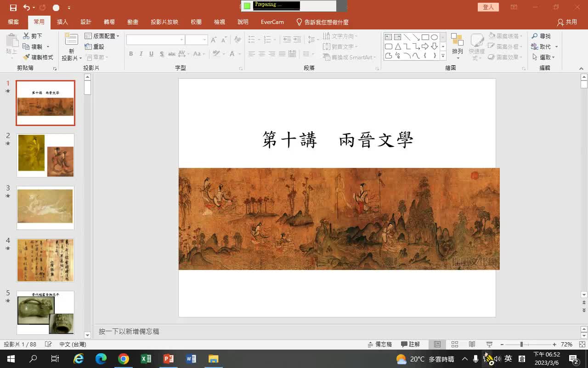
Task: Open the font size combo box
Action: pos(196,40)
